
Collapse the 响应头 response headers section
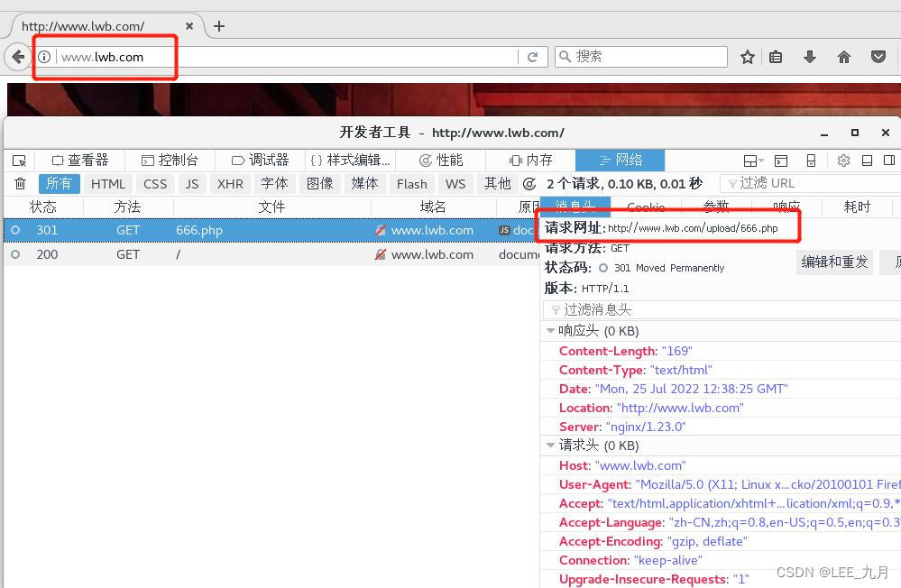click(x=550, y=330)
